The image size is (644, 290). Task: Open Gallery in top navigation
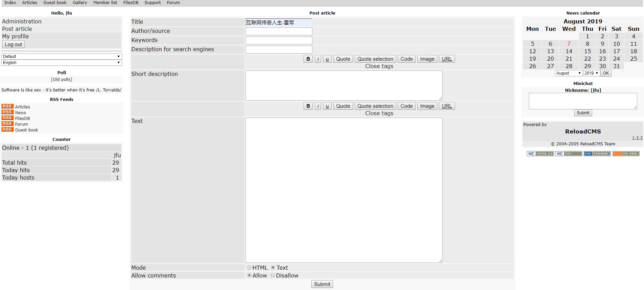click(80, 3)
